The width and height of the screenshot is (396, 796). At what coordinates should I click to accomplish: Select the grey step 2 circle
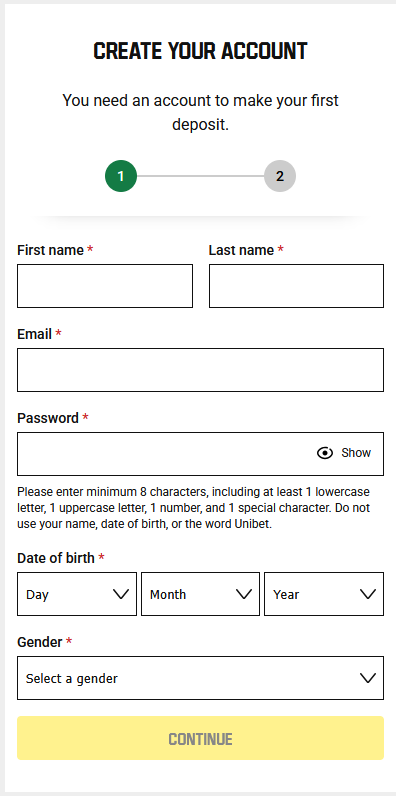280,176
